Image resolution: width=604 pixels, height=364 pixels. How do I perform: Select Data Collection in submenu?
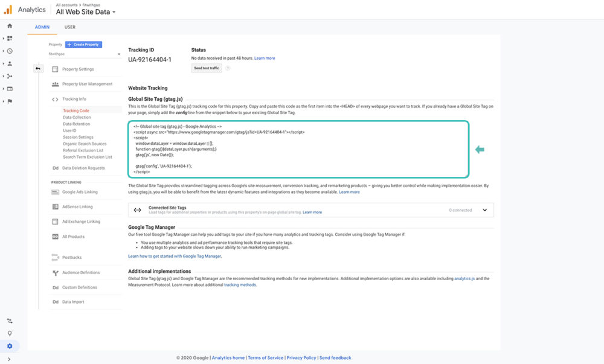click(77, 117)
